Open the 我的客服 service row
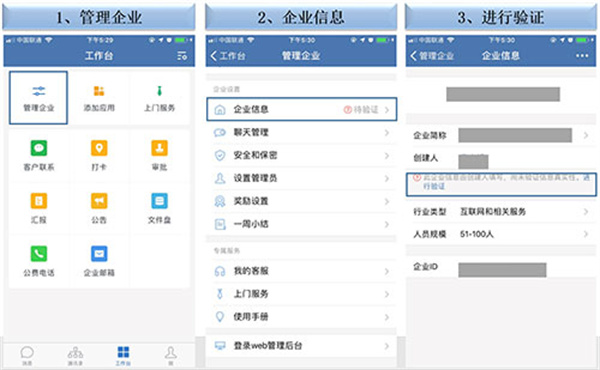Image resolution: width=600 pixels, height=370 pixels. 302,271
